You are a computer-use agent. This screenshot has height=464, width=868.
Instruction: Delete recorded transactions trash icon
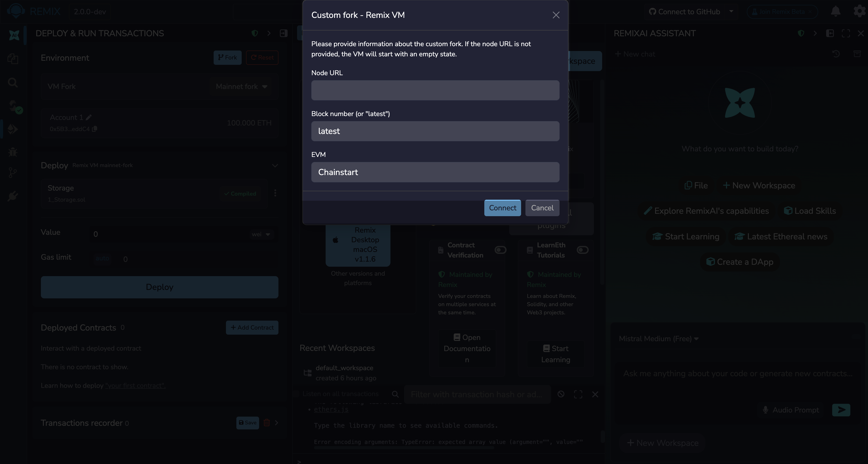(x=267, y=423)
